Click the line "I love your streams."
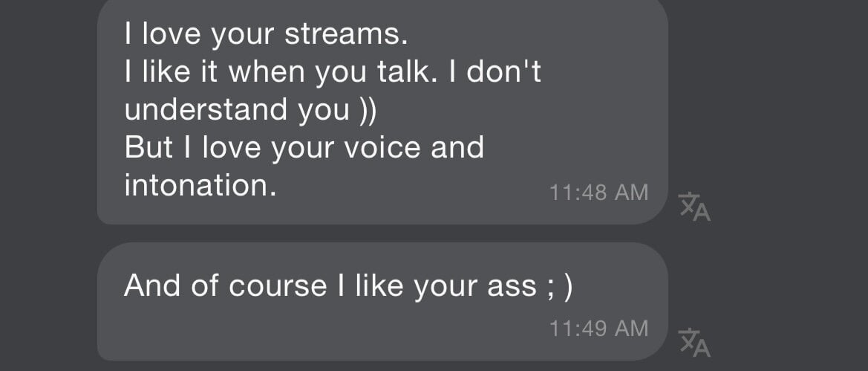Image resolution: width=868 pixels, height=371 pixels. pyautogui.click(x=266, y=34)
